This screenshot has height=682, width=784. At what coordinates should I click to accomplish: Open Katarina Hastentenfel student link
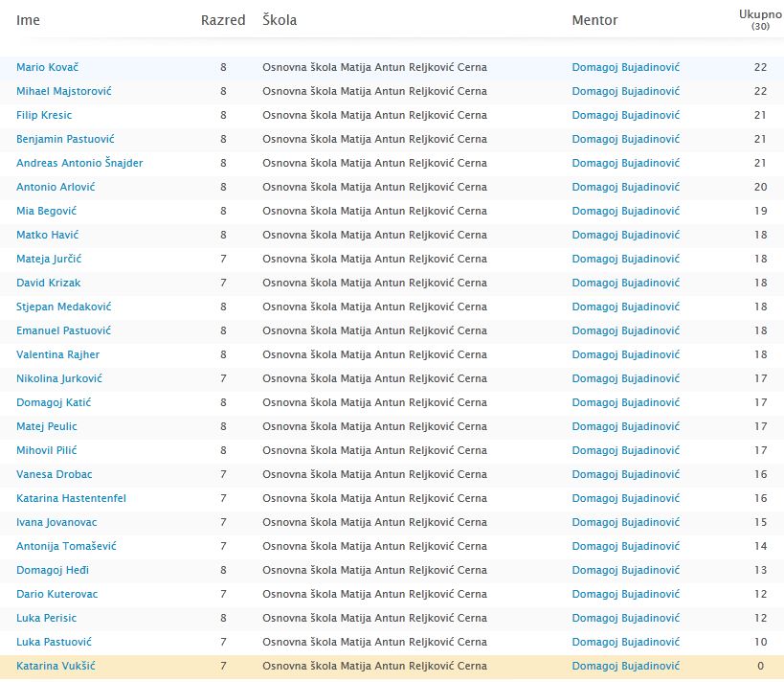coord(71,498)
